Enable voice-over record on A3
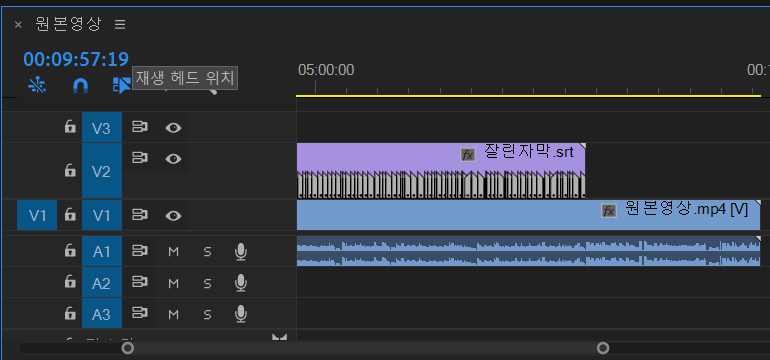 [x=240, y=313]
